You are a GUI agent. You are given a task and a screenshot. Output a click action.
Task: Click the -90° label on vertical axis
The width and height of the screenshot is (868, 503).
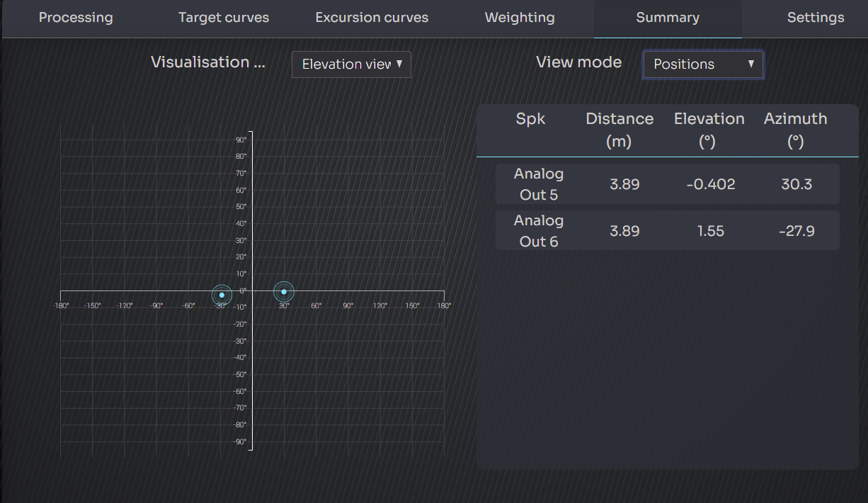(x=240, y=441)
